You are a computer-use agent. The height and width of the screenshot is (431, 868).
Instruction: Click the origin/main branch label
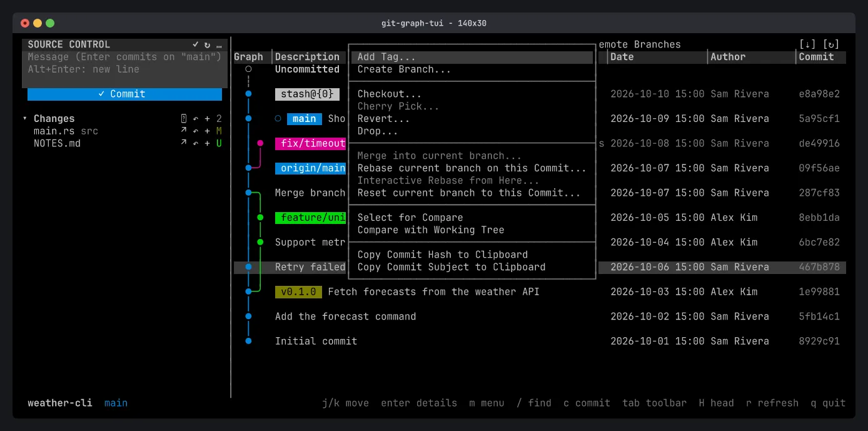point(310,168)
